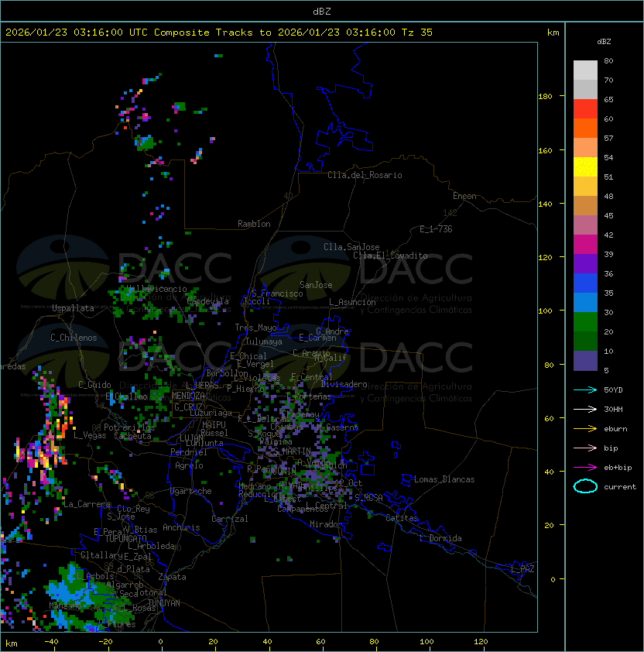Click the La_Carrera map label
644x652 pixels.
pos(87,504)
